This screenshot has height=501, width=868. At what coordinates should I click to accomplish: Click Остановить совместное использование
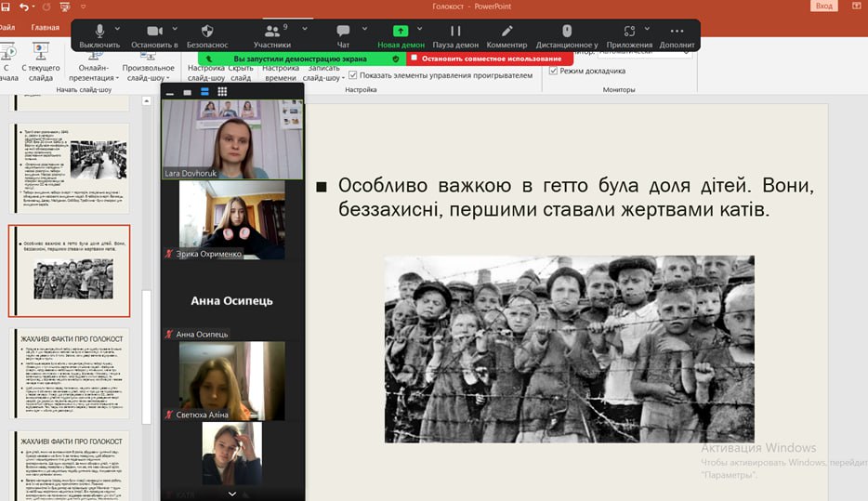click(x=490, y=59)
